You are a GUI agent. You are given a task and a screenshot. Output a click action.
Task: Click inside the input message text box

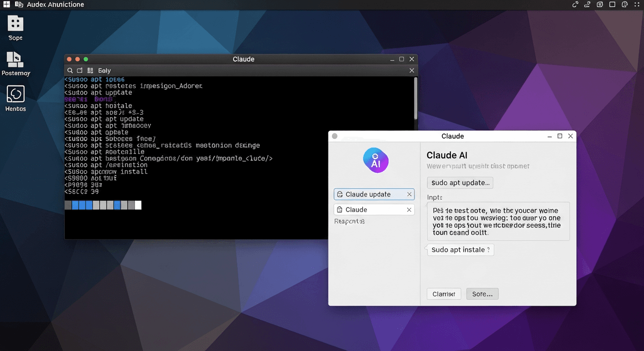[x=498, y=222]
